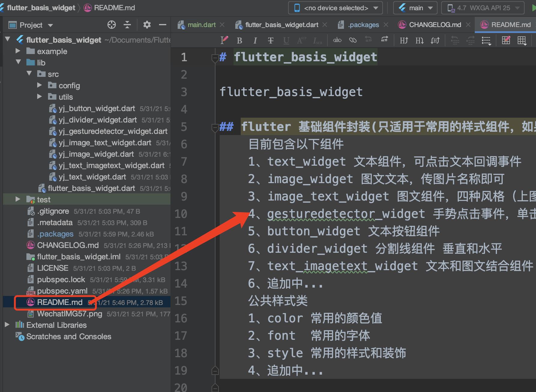The width and height of the screenshot is (536, 392).
Task: Fold the section starting at line 5
Action: (x=215, y=128)
